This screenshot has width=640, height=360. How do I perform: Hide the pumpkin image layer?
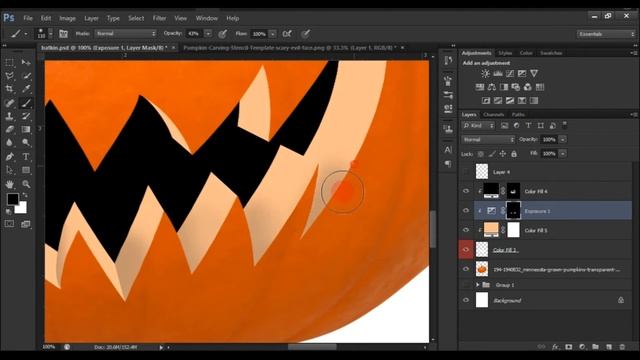(466, 269)
